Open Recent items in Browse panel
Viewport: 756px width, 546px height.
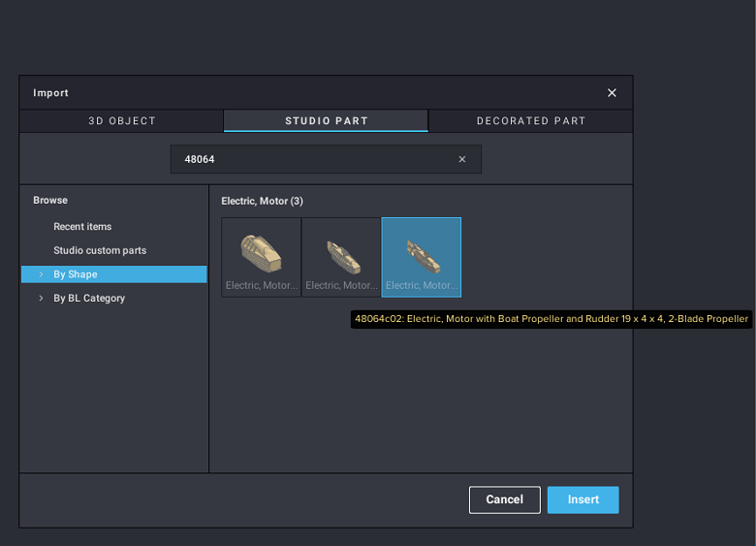[x=82, y=226]
